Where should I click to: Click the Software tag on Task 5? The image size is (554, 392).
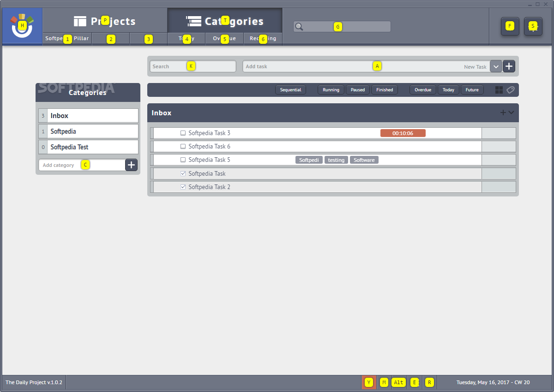click(364, 160)
